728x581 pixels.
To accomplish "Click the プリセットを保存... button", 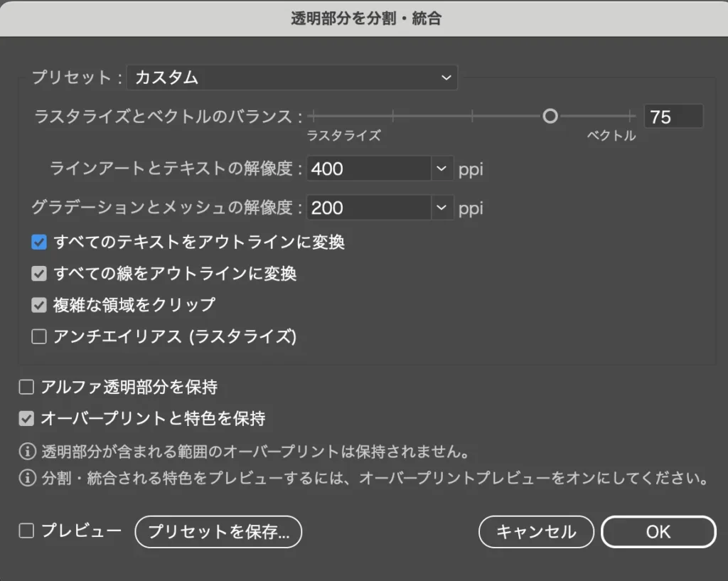I will pos(218,532).
